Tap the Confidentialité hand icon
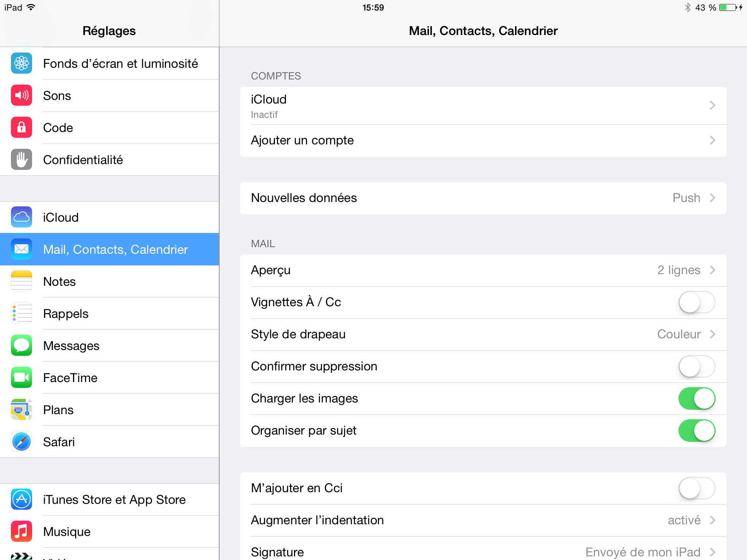 point(22,160)
